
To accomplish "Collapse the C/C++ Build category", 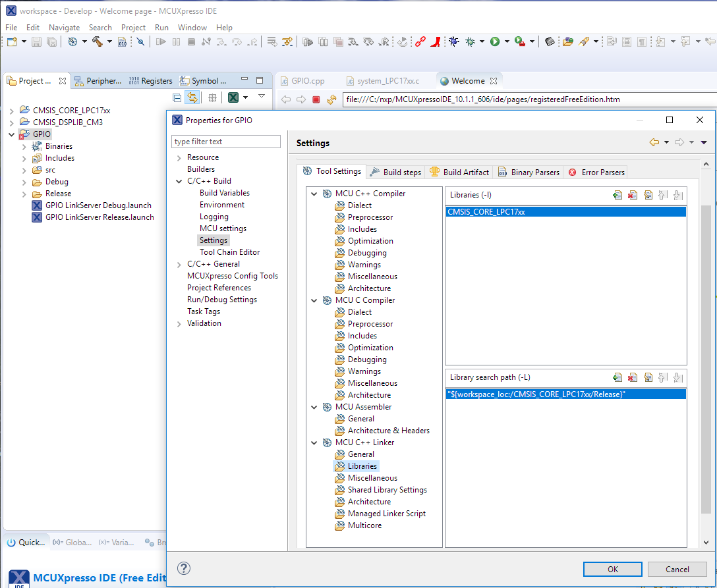I will pos(179,181).
